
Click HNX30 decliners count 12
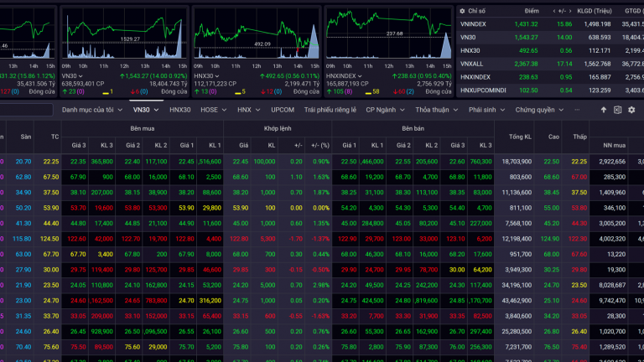pyautogui.click(x=271, y=91)
